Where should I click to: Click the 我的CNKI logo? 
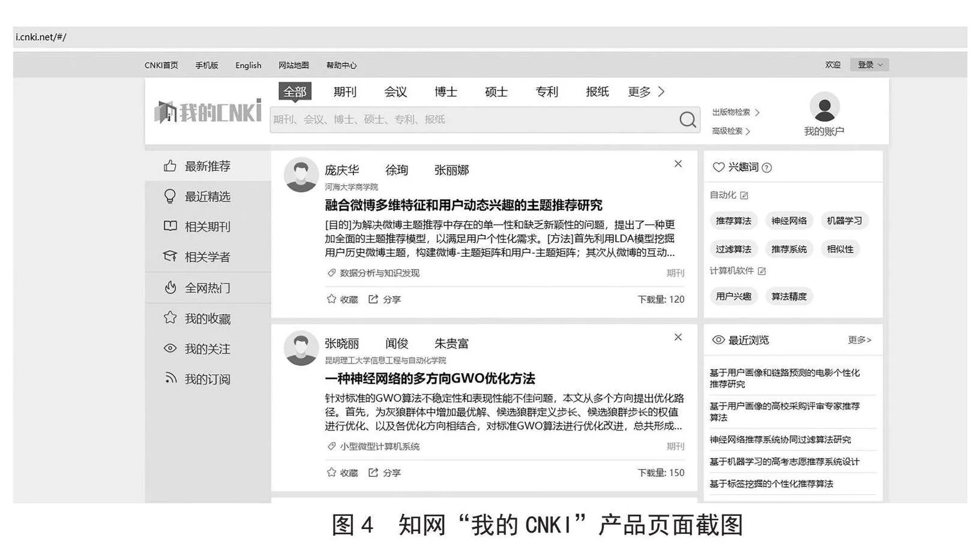[208, 112]
